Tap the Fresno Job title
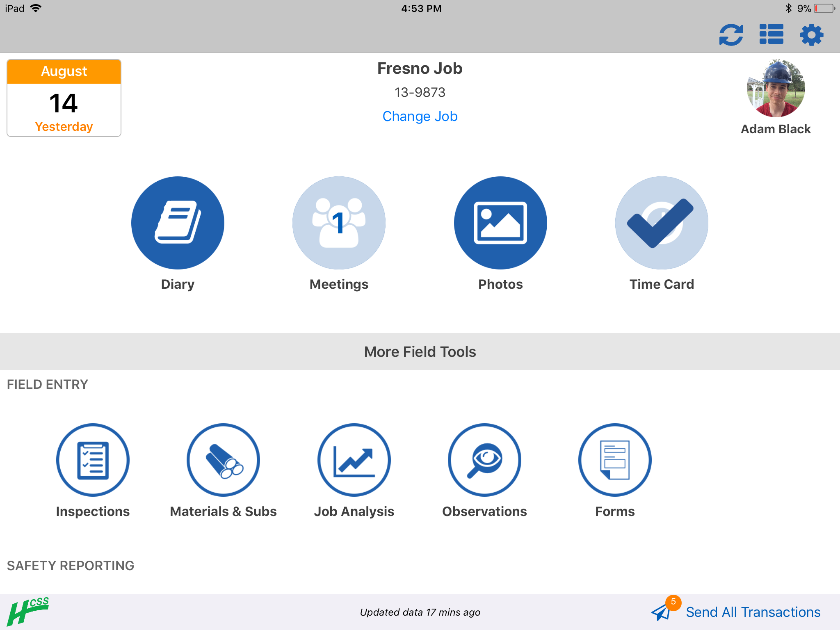The image size is (840, 630). [x=420, y=68]
